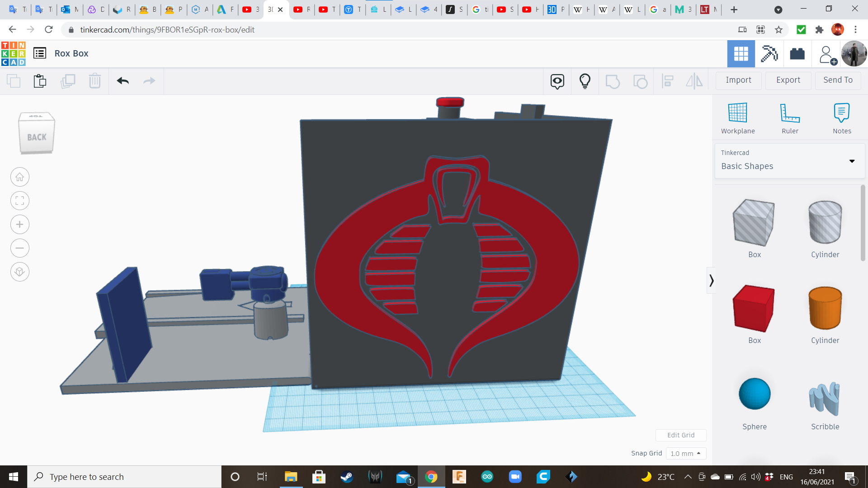The width and height of the screenshot is (868, 488).
Task: Click the Align tool icon
Action: click(667, 81)
